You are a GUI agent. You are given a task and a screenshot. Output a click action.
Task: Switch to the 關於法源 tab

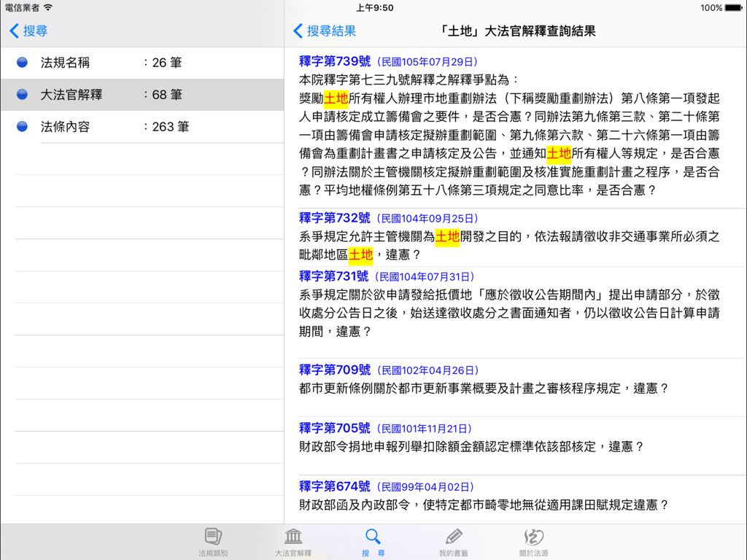tap(535, 541)
